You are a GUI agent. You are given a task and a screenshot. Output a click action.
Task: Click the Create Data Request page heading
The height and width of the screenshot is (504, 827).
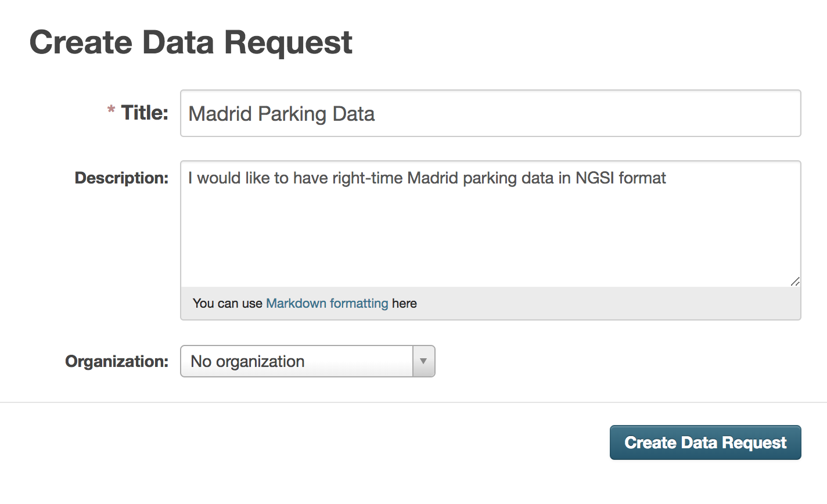click(x=190, y=42)
